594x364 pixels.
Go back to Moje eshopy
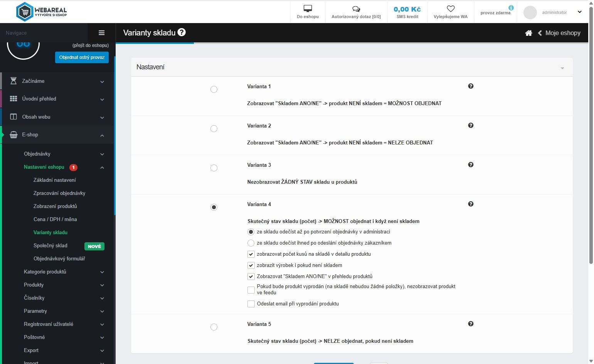[x=559, y=33]
